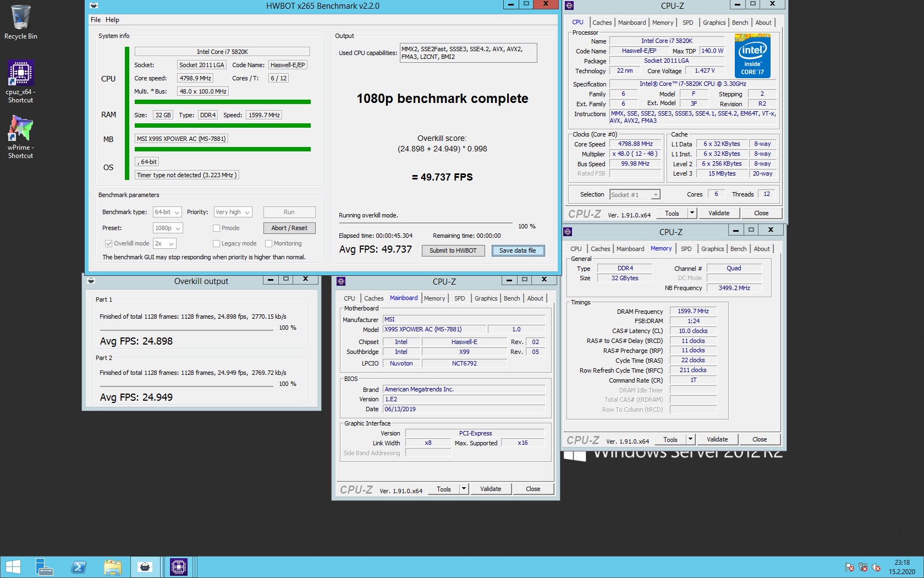Image resolution: width=924 pixels, height=578 pixels.
Task: Enable the Legacy mode checkbox
Action: [216, 243]
